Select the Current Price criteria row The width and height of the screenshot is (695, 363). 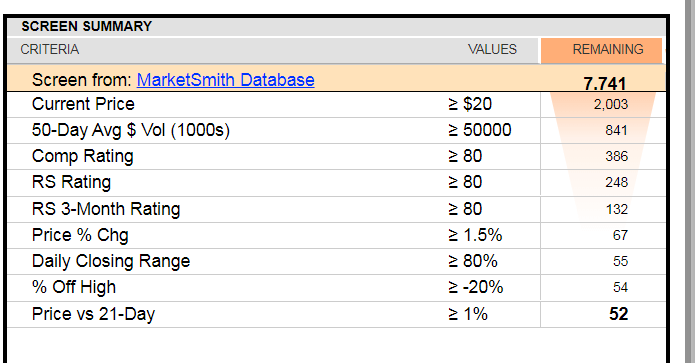pyautogui.click(x=336, y=105)
